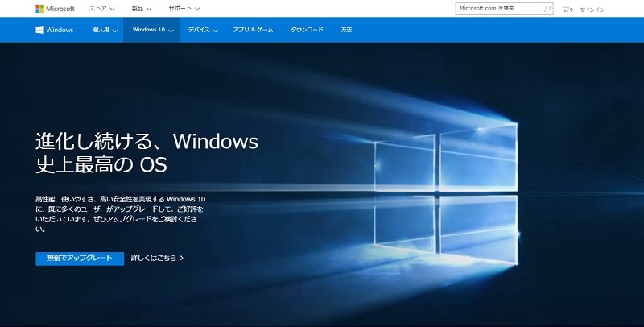Click the サインイン link
644x327 pixels.
click(592, 10)
